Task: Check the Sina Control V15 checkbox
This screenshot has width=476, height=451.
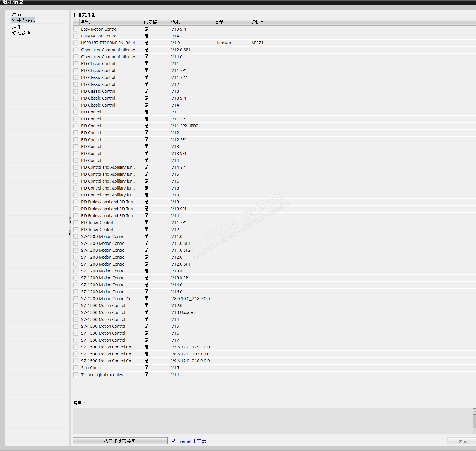Action: click(76, 368)
